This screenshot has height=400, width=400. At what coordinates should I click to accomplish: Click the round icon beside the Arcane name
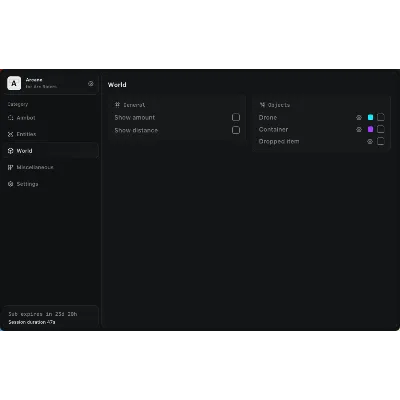click(91, 84)
